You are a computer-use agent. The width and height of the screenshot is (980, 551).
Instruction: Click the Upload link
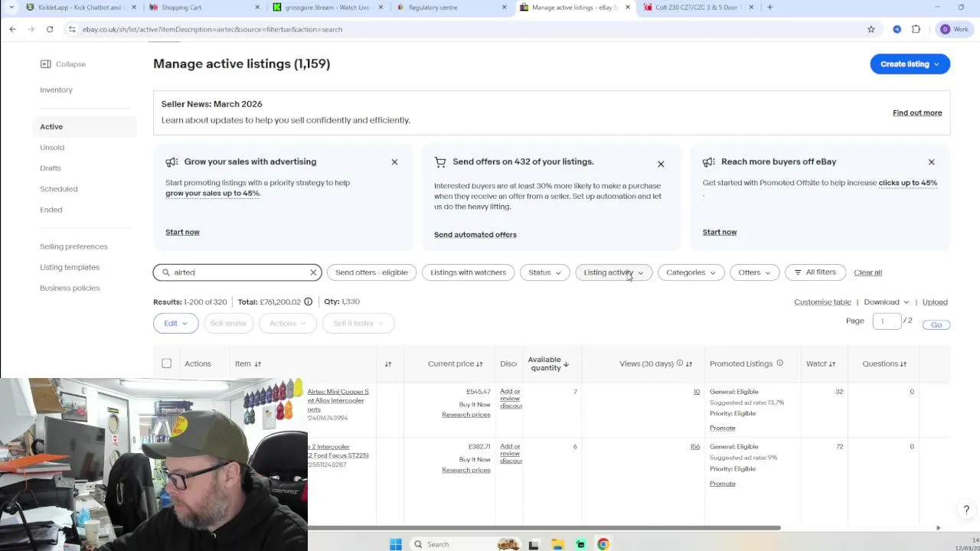coord(935,302)
